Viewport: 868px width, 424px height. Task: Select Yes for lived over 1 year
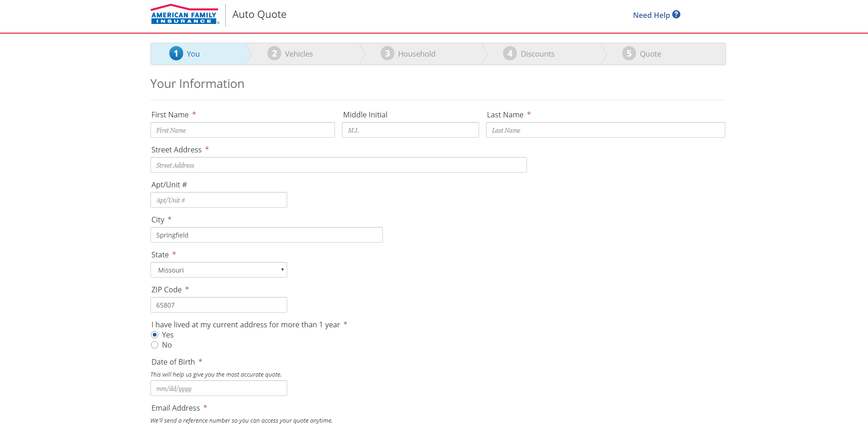click(x=155, y=335)
